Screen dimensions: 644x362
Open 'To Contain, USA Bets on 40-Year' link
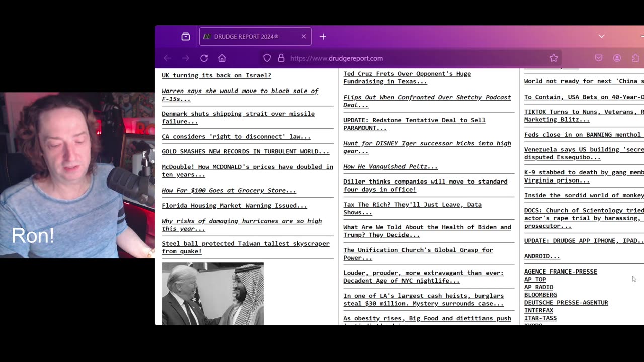[584, 97]
